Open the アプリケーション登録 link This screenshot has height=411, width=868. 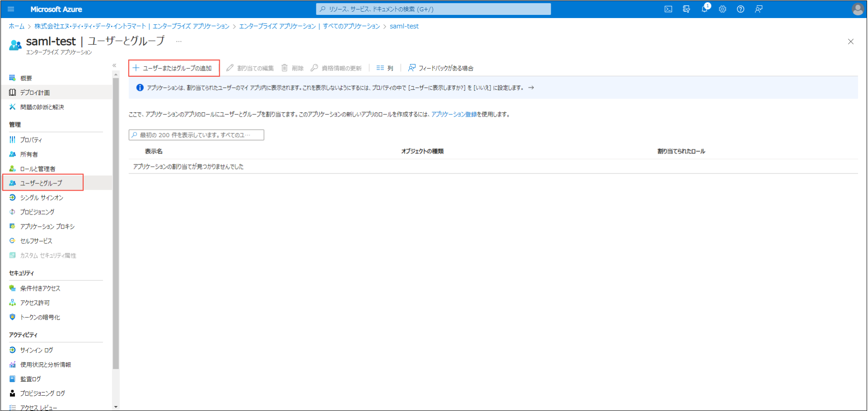454,114
